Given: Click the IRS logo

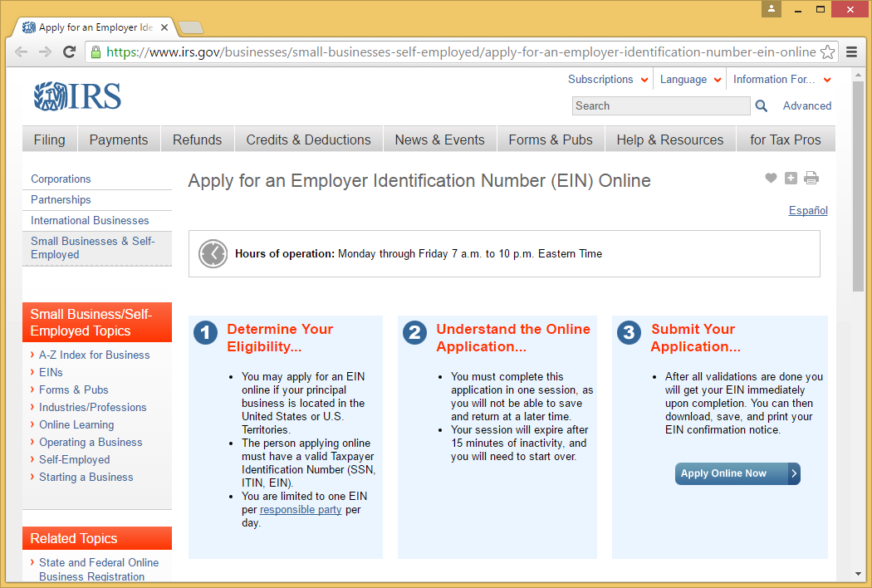Looking at the screenshot, I should pyautogui.click(x=77, y=96).
